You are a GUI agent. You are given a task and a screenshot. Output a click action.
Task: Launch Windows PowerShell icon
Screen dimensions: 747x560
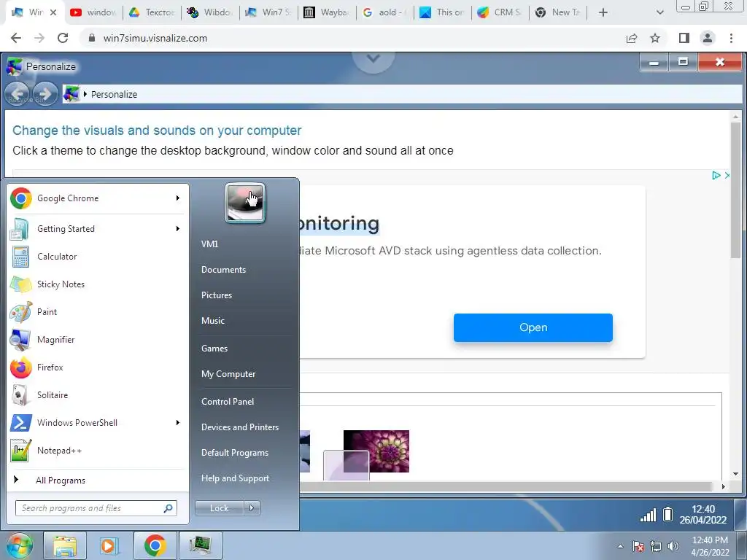[20, 423]
